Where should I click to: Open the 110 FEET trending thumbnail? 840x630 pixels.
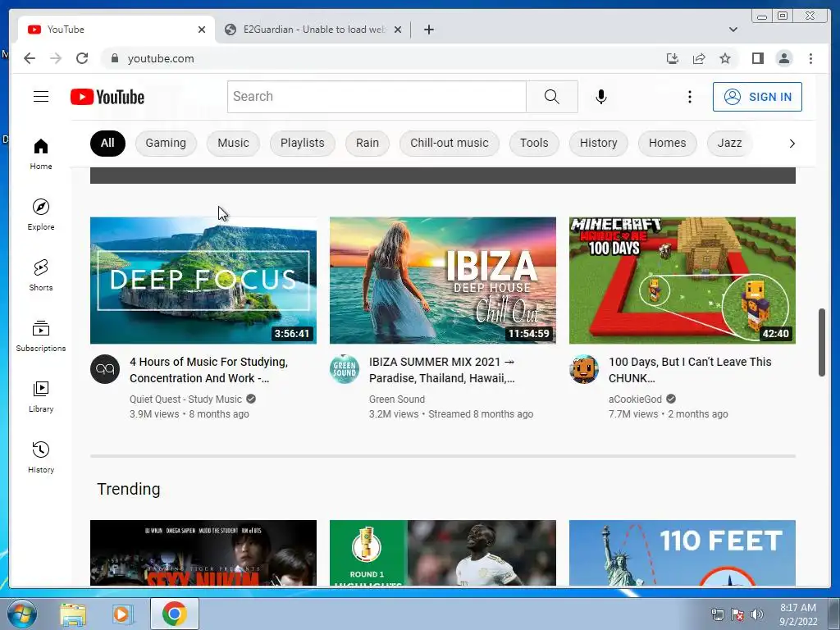coord(682,553)
